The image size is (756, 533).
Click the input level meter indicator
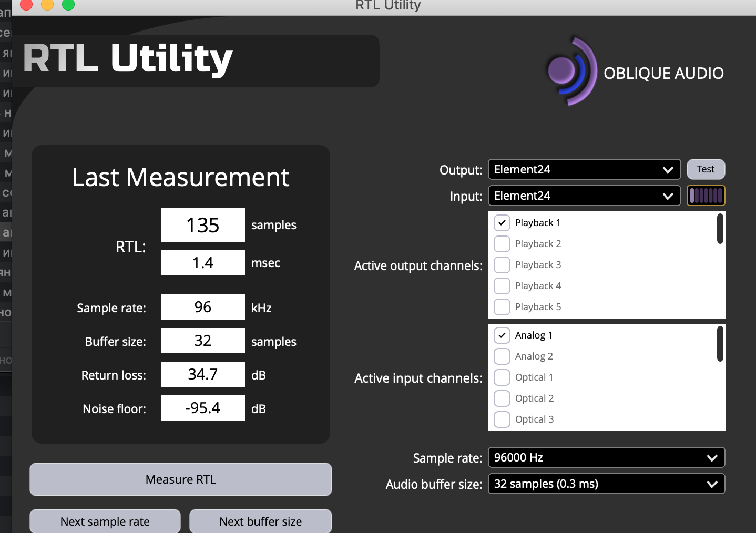(x=706, y=196)
